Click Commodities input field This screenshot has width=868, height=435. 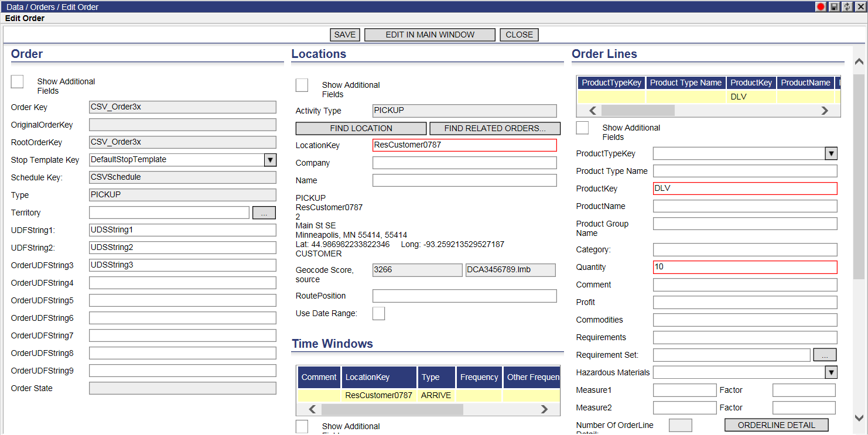(745, 320)
